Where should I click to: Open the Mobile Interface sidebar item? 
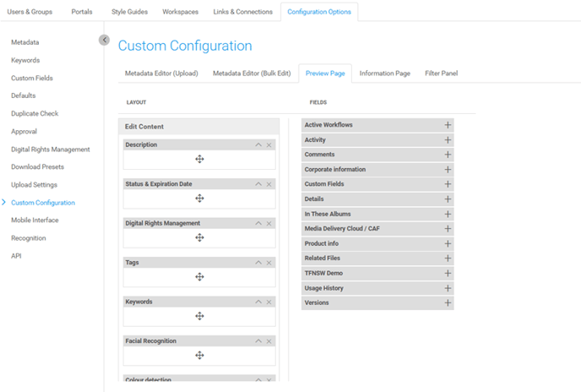pos(35,220)
